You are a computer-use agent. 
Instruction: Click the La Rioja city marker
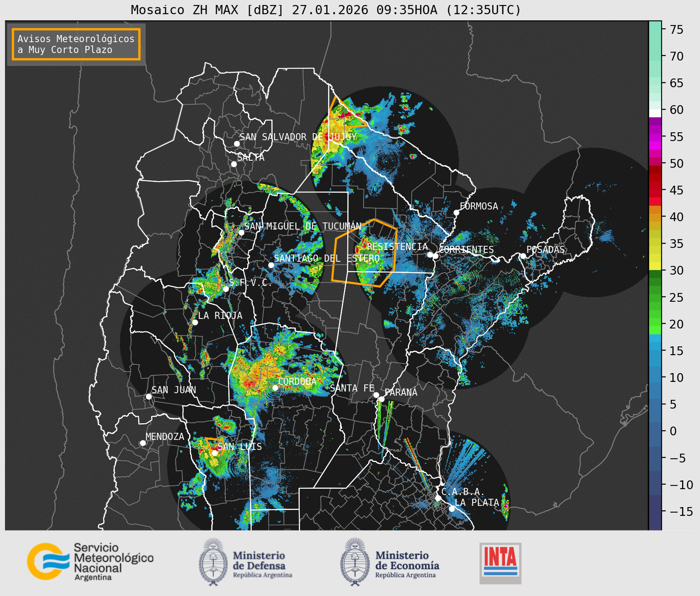pyautogui.click(x=195, y=322)
